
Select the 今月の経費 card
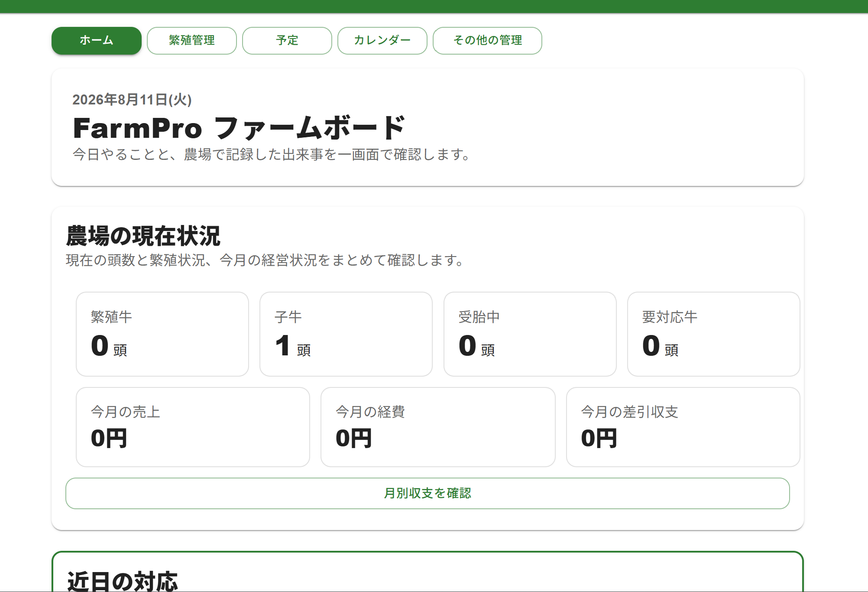click(x=438, y=427)
